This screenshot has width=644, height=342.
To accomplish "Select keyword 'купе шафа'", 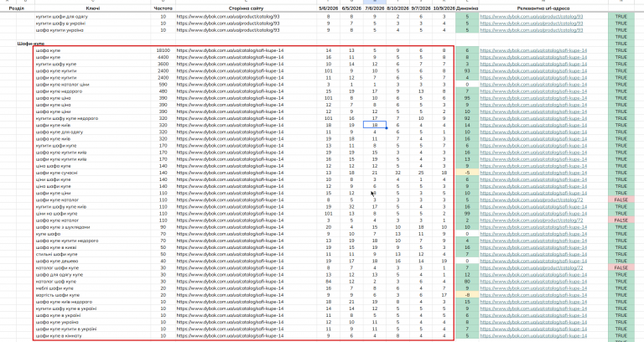I will tap(48, 234).
